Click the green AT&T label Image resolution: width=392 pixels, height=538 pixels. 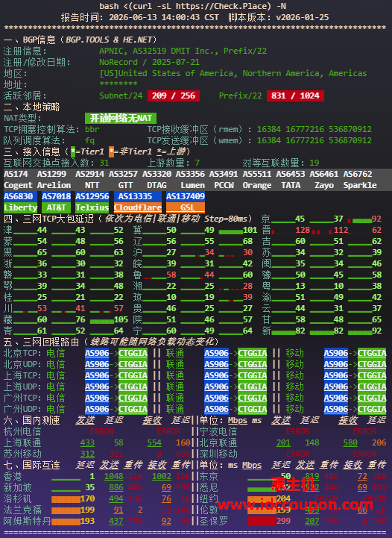coord(56,208)
